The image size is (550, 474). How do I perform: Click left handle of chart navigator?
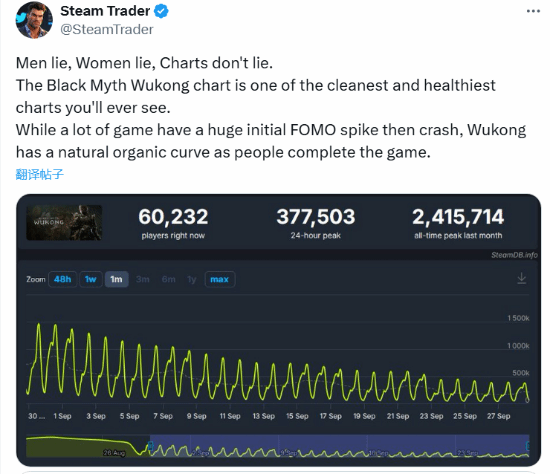[150, 446]
